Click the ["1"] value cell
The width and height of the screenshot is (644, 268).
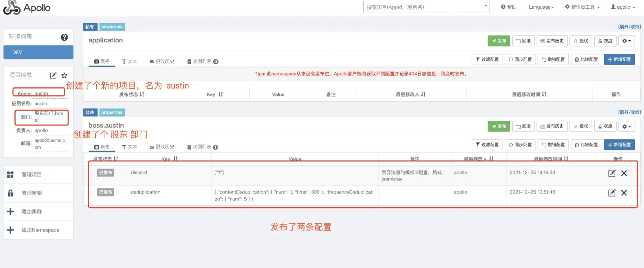pos(295,176)
